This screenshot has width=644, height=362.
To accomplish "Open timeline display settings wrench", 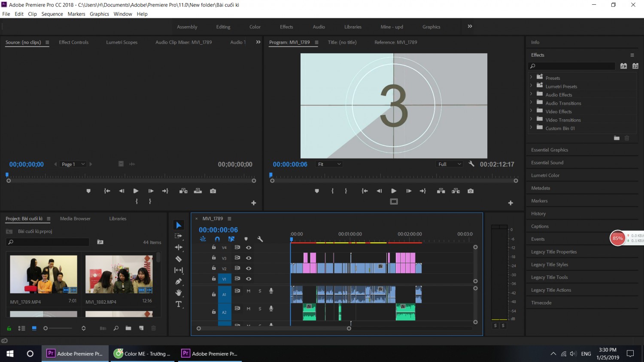I will (260, 239).
